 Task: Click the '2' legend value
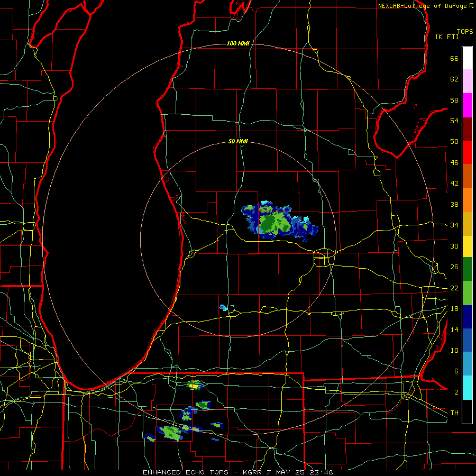[456, 392]
